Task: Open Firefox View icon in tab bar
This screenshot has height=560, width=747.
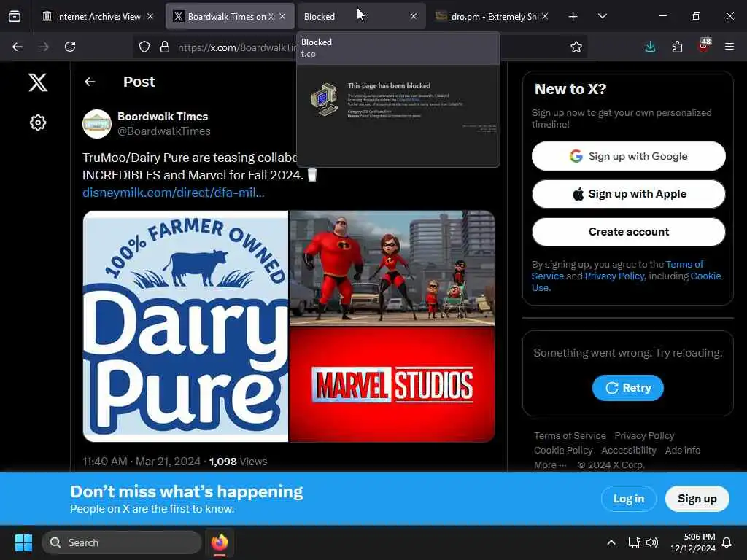Action: pos(15,16)
